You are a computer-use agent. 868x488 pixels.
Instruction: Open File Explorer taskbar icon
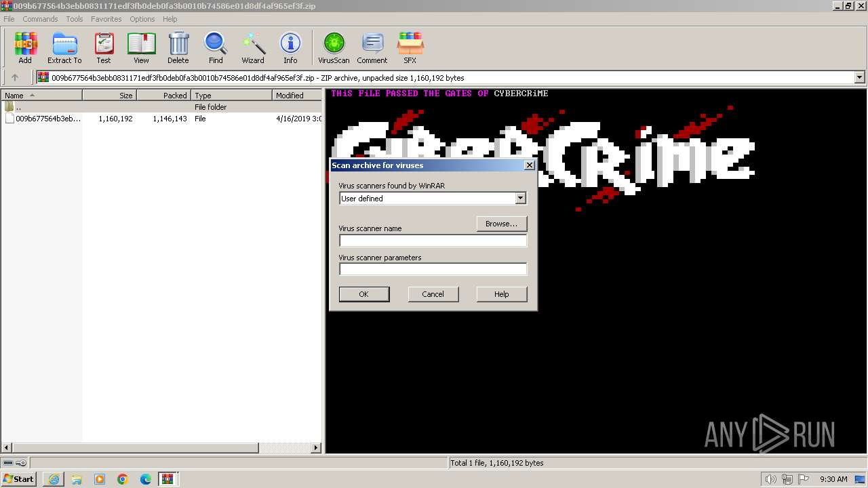tap(77, 479)
